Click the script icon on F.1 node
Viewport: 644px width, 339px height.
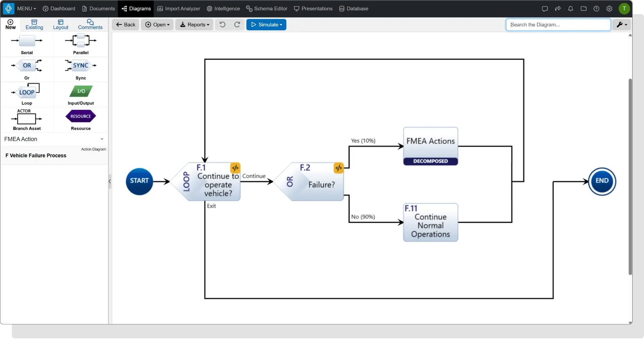[235, 168]
